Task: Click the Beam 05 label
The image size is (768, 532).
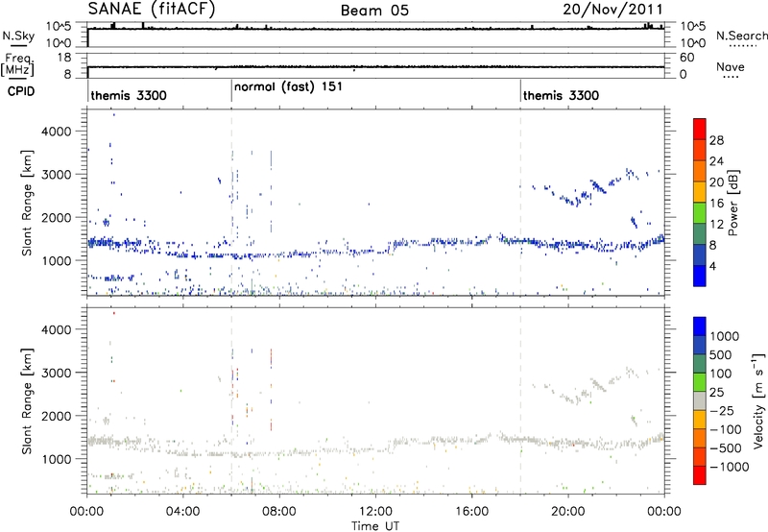Action: click(374, 11)
